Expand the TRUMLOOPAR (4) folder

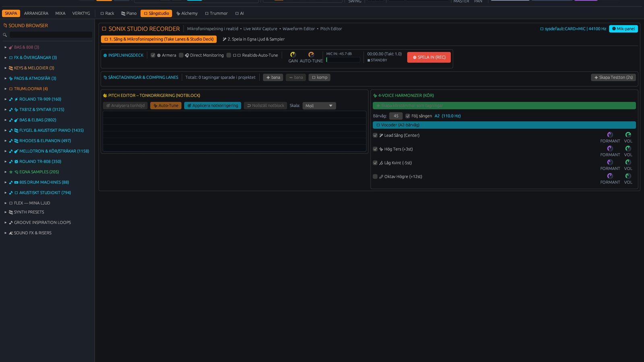point(6,88)
